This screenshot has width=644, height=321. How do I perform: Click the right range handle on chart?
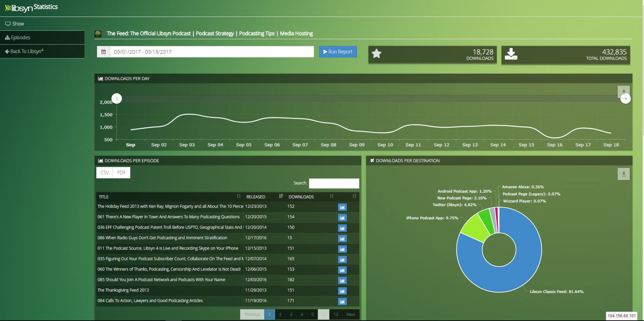tap(625, 99)
